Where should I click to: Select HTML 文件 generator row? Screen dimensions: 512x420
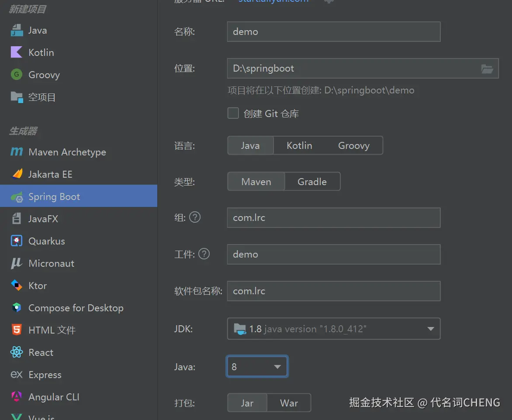click(x=78, y=330)
